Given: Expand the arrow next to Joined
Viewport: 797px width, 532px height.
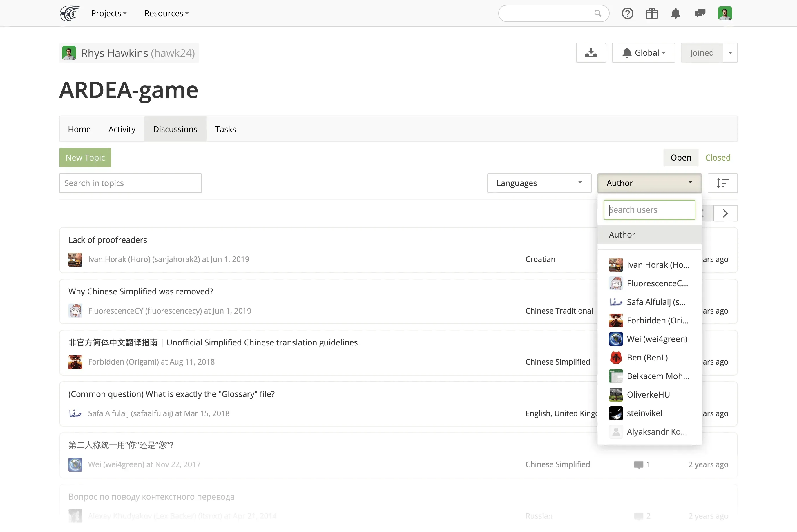Looking at the screenshot, I should coord(730,52).
